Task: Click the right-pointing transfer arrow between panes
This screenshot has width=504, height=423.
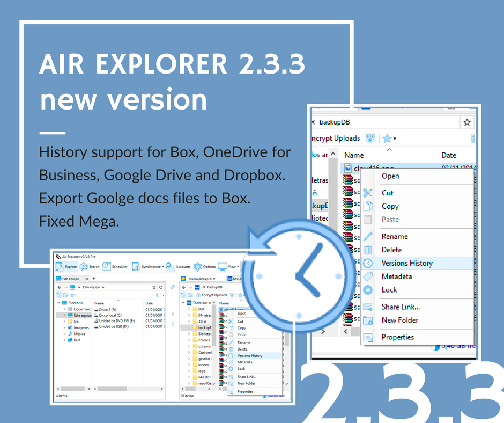Action: click(x=173, y=314)
